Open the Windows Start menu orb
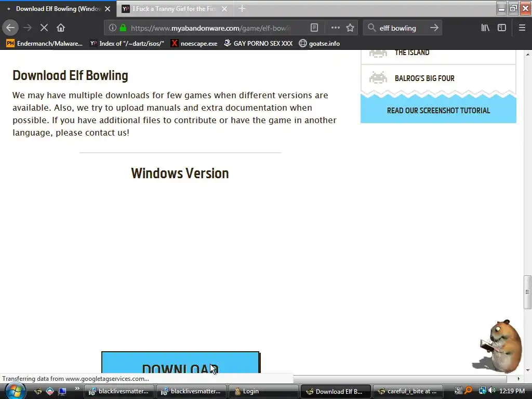 (14, 391)
